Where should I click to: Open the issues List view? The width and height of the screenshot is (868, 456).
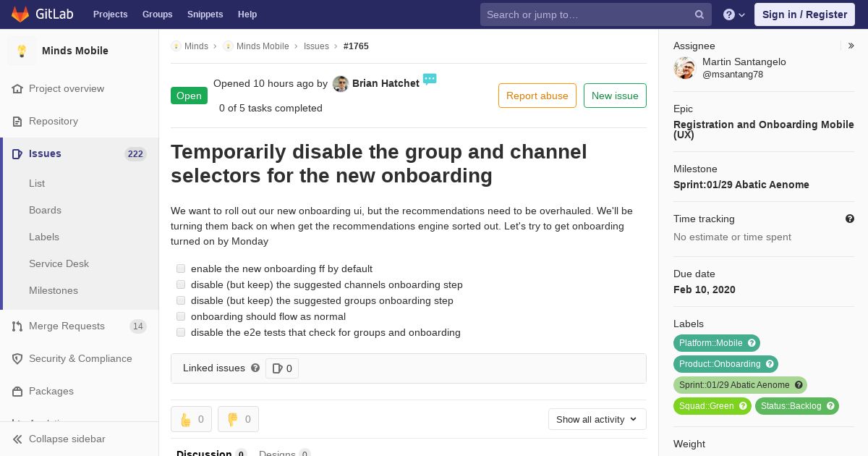pos(37,183)
